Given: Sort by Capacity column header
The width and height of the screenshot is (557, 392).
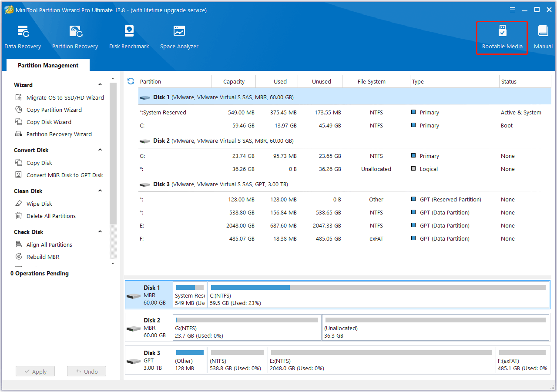Looking at the screenshot, I should [x=234, y=81].
